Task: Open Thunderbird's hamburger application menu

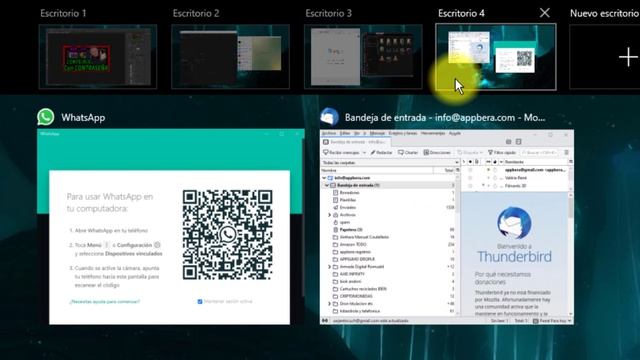Action: [x=567, y=153]
